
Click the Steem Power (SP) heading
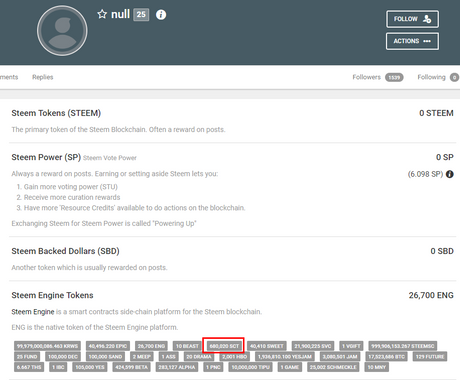46,157
